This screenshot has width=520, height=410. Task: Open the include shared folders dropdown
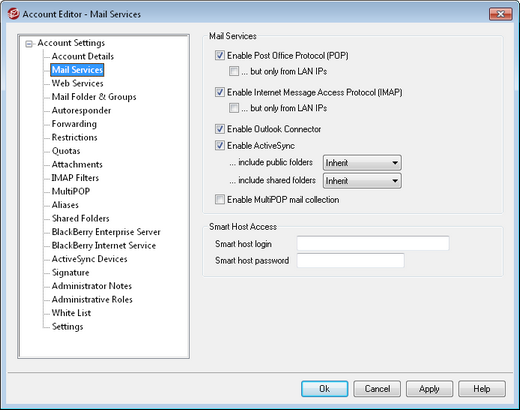pos(362,181)
